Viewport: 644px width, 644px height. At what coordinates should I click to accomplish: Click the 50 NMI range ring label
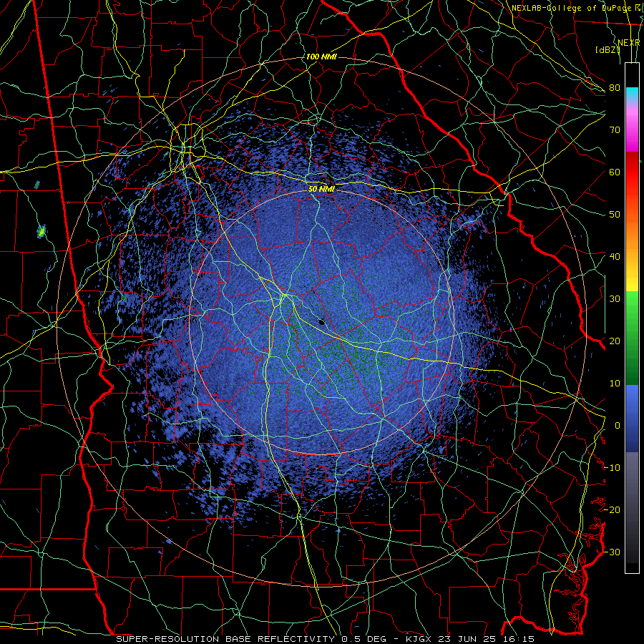(321, 189)
